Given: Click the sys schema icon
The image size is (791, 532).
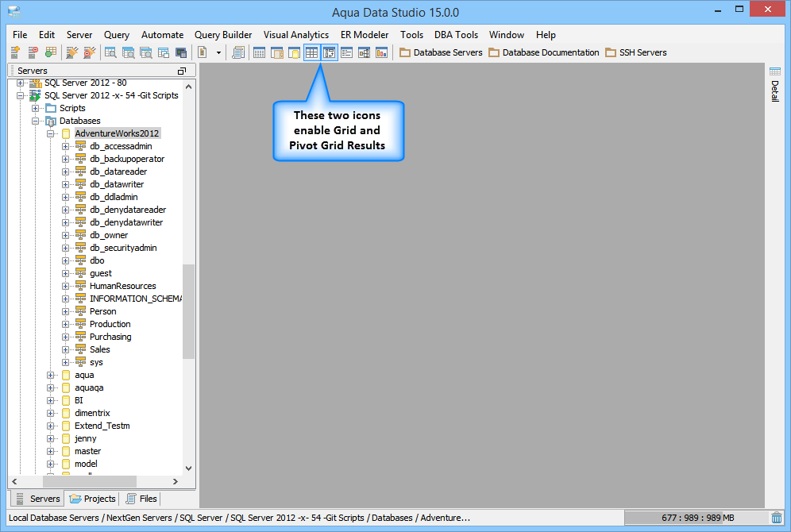Looking at the screenshot, I should tap(81, 361).
